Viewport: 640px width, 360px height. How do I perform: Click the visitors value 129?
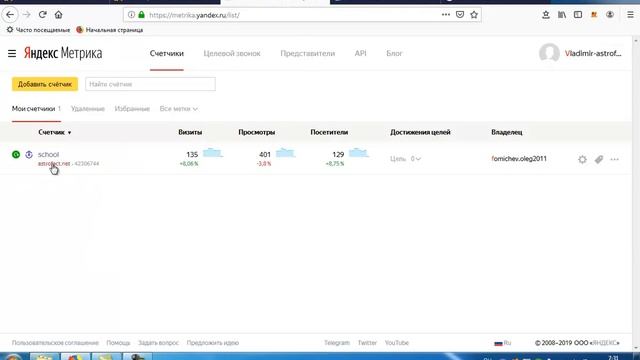(338, 154)
